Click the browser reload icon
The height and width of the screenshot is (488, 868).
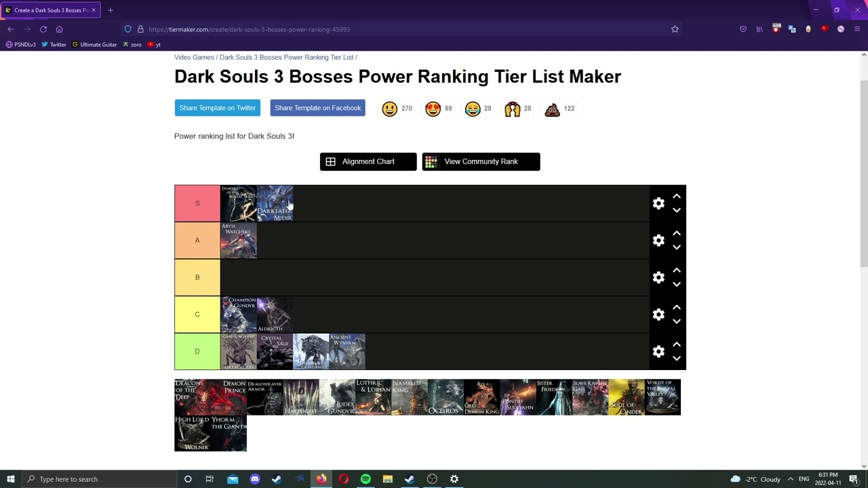pos(43,29)
